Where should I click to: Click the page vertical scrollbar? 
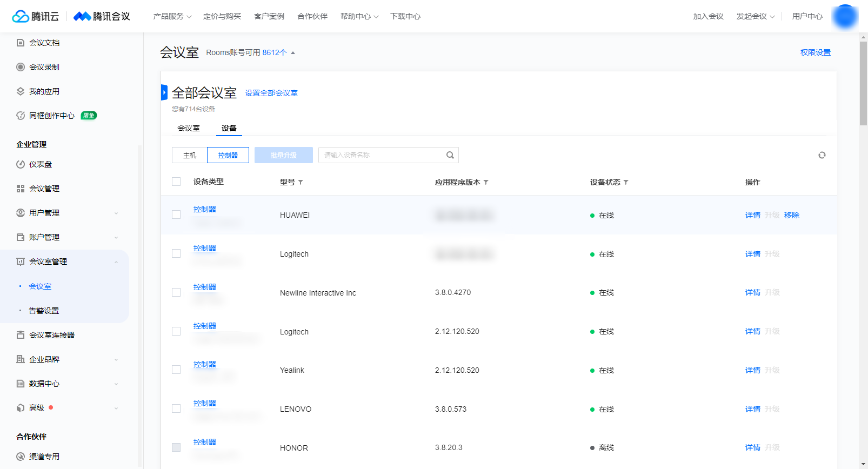click(863, 84)
